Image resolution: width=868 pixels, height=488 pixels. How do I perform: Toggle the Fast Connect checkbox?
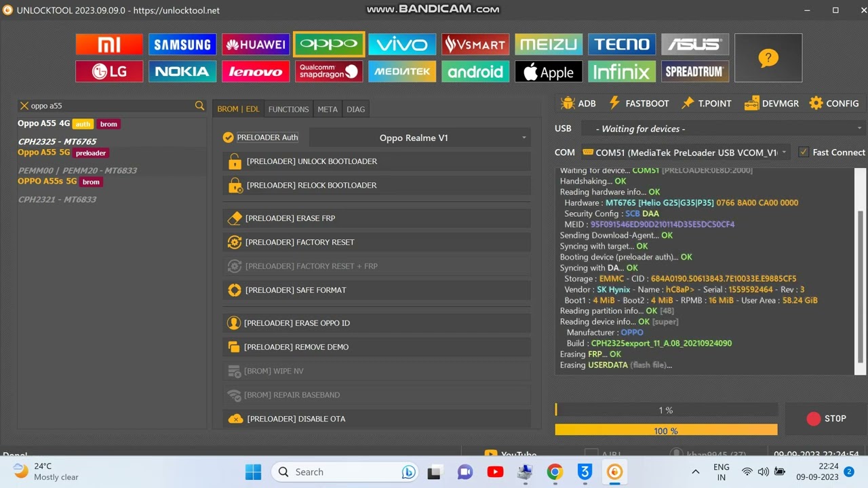(x=831, y=152)
